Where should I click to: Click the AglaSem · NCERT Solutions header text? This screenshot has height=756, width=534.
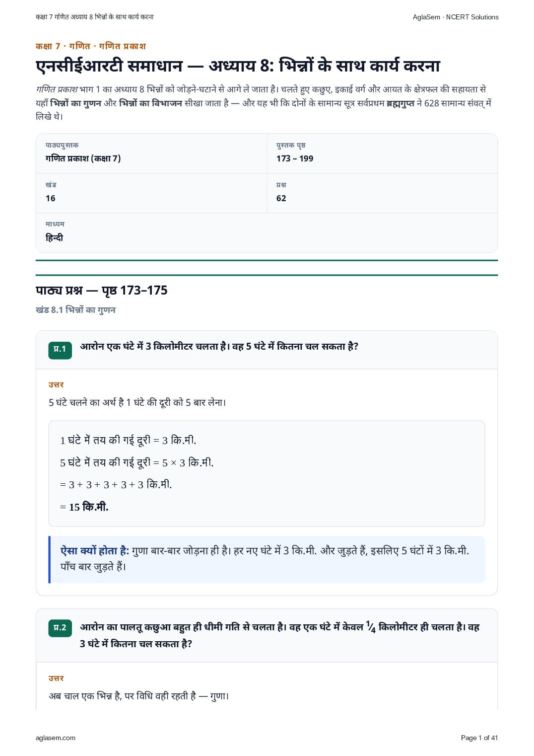pos(456,17)
